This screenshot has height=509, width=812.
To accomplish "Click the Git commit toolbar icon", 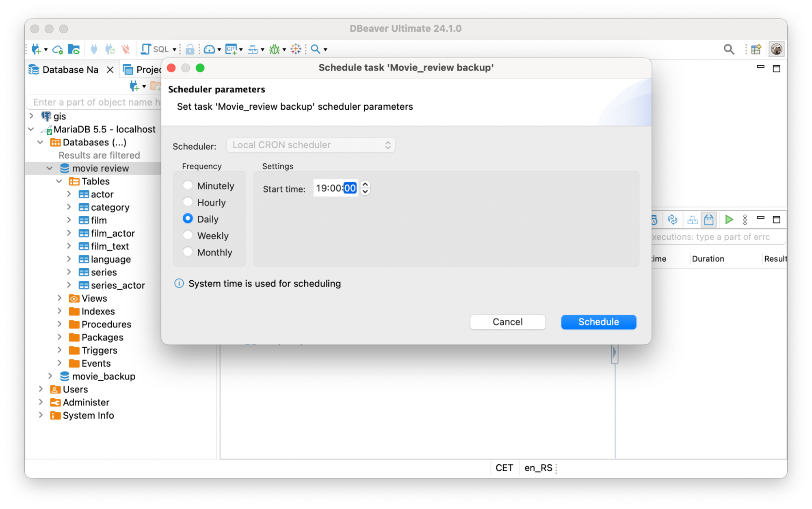I will [x=231, y=49].
